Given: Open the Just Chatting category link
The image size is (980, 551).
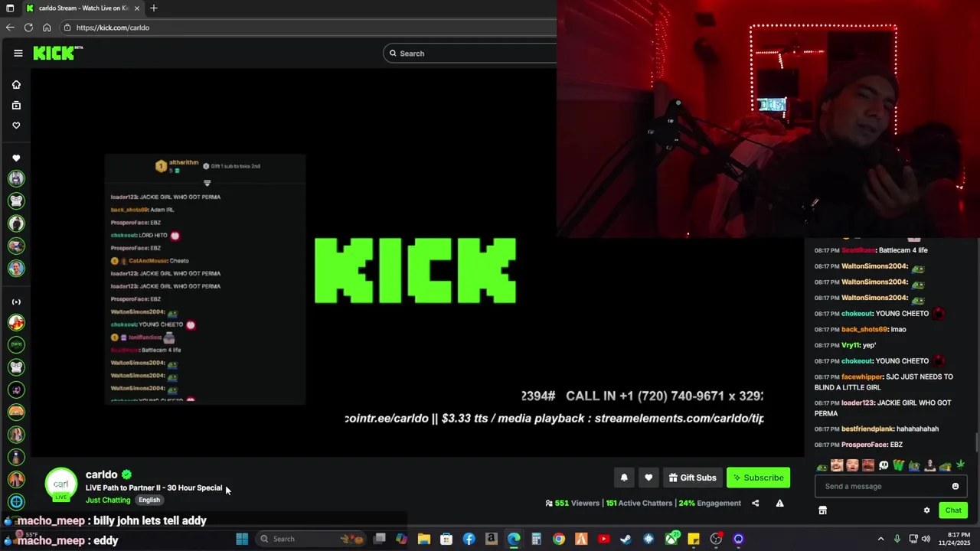Looking at the screenshot, I should click(108, 500).
